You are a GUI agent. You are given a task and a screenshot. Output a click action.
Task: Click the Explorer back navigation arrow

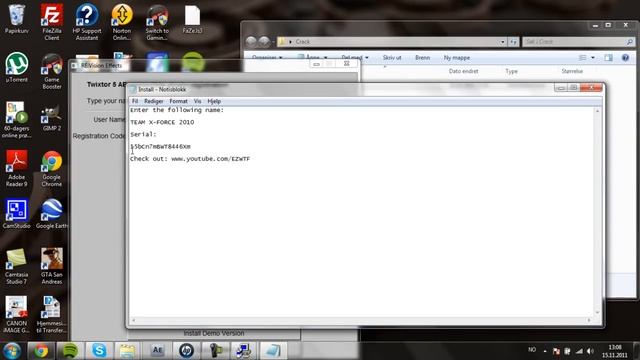[251, 41]
